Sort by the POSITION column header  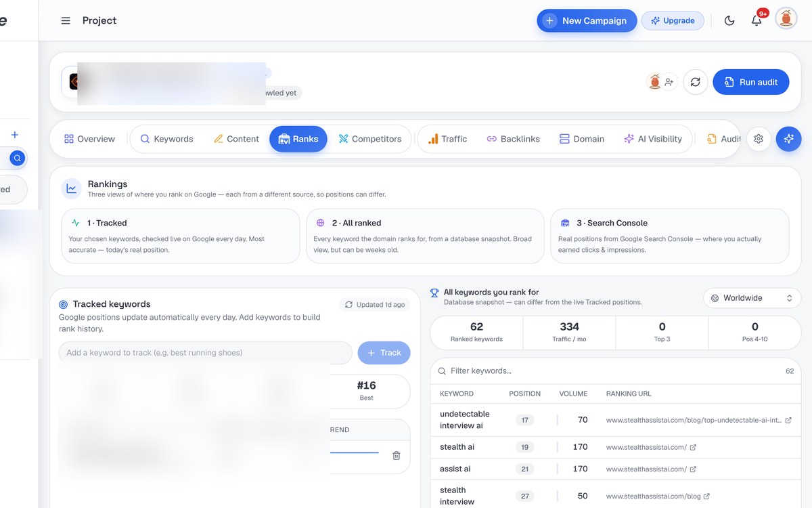pos(524,394)
